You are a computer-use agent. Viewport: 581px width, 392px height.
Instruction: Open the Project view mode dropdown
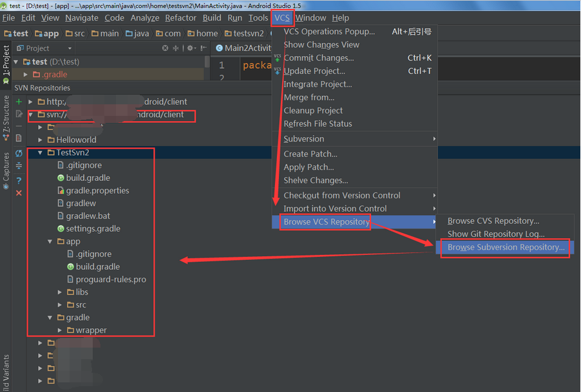71,48
